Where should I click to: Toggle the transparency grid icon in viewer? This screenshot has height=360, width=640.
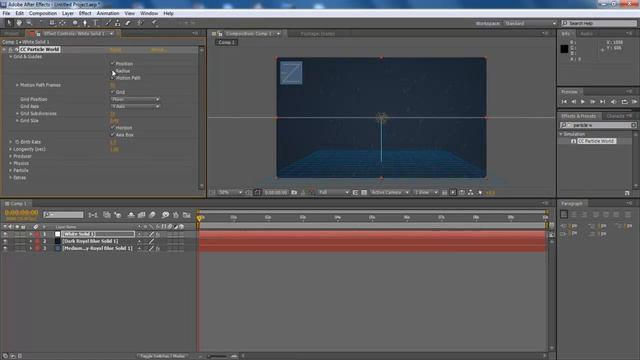(x=364, y=192)
